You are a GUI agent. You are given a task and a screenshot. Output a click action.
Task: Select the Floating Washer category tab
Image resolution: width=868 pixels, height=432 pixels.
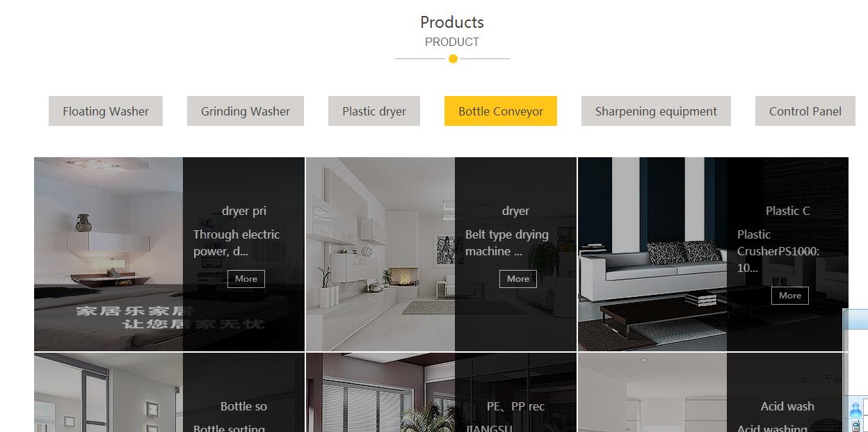106,111
